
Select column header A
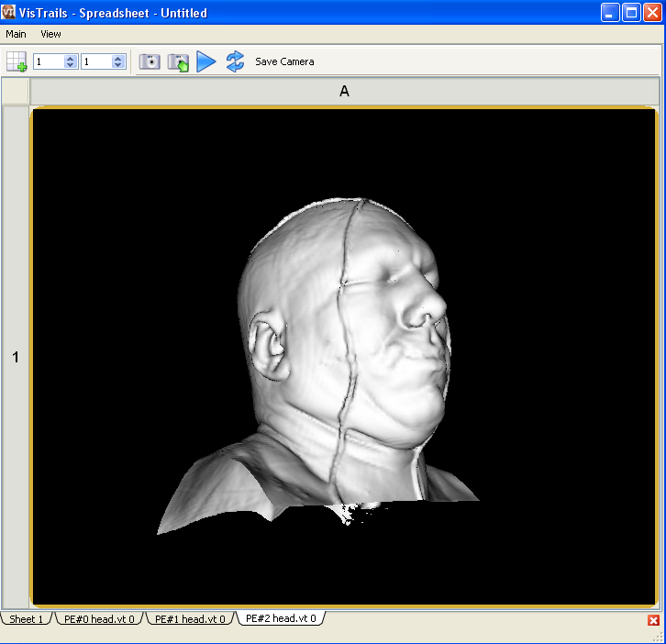(x=344, y=92)
